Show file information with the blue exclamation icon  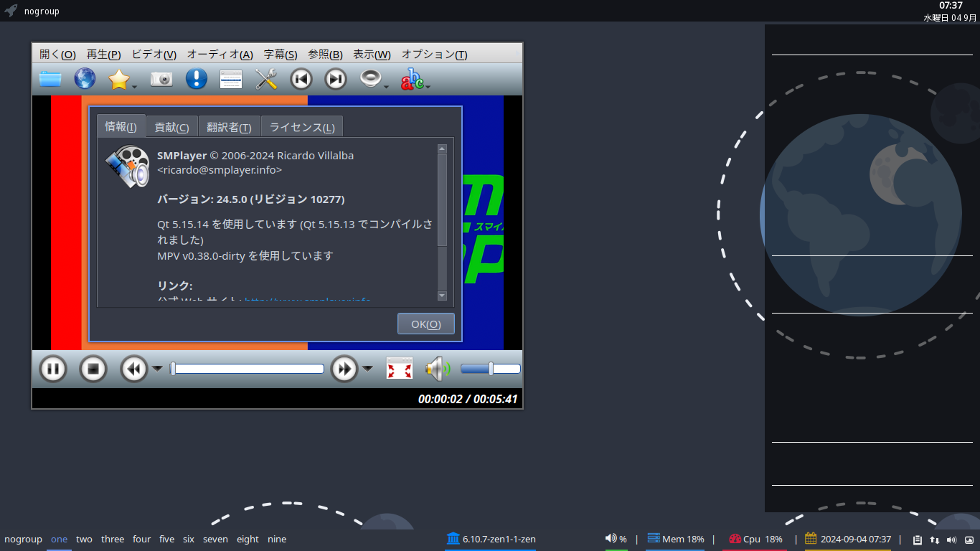click(x=196, y=79)
